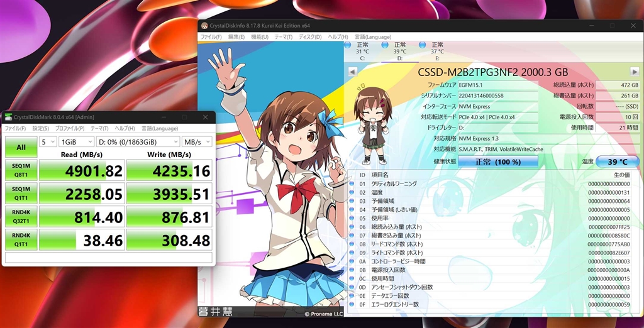Start the RND4K Q1T1 test
The width and height of the screenshot is (644, 328).
(21, 240)
